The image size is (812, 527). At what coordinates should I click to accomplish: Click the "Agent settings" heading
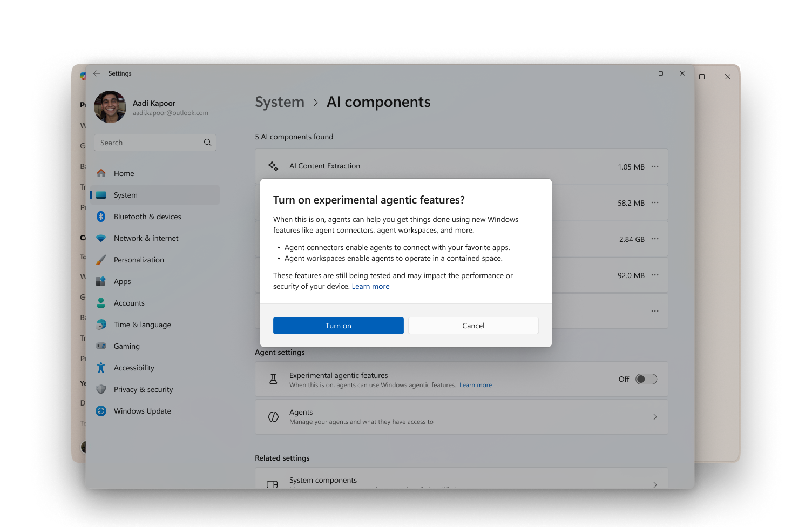(x=280, y=352)
